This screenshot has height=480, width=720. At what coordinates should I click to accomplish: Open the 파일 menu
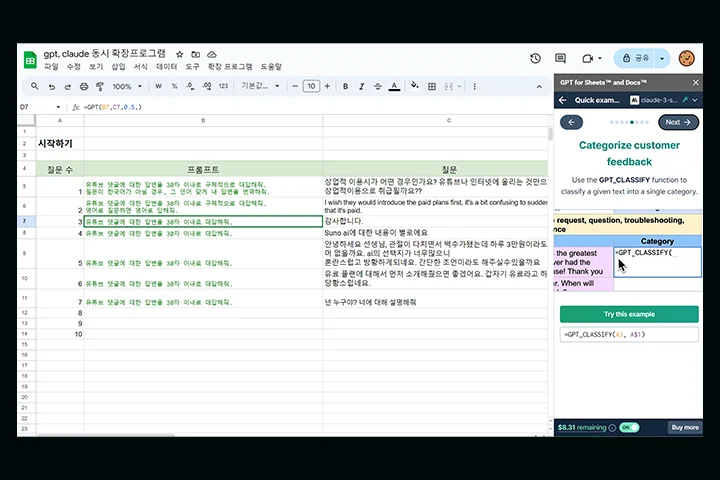(51, 67)
